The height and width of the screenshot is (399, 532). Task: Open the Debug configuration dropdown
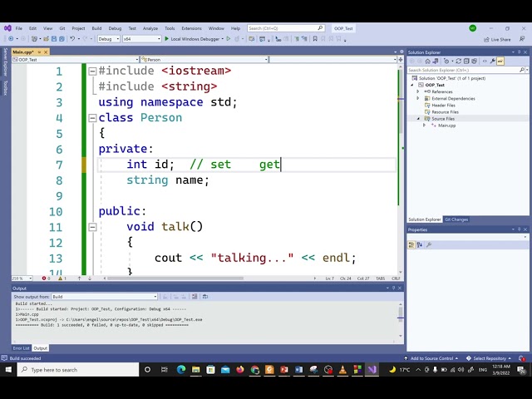(109, 39)
